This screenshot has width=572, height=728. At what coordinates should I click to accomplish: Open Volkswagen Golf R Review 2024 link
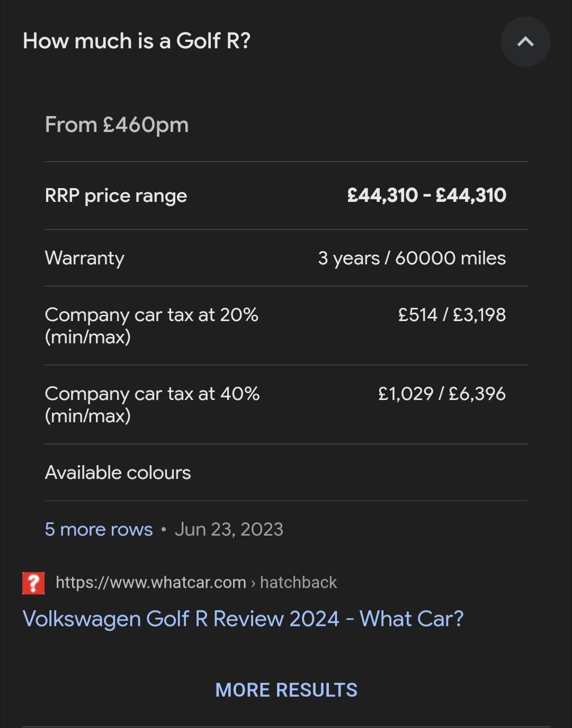tap(243, 619)
